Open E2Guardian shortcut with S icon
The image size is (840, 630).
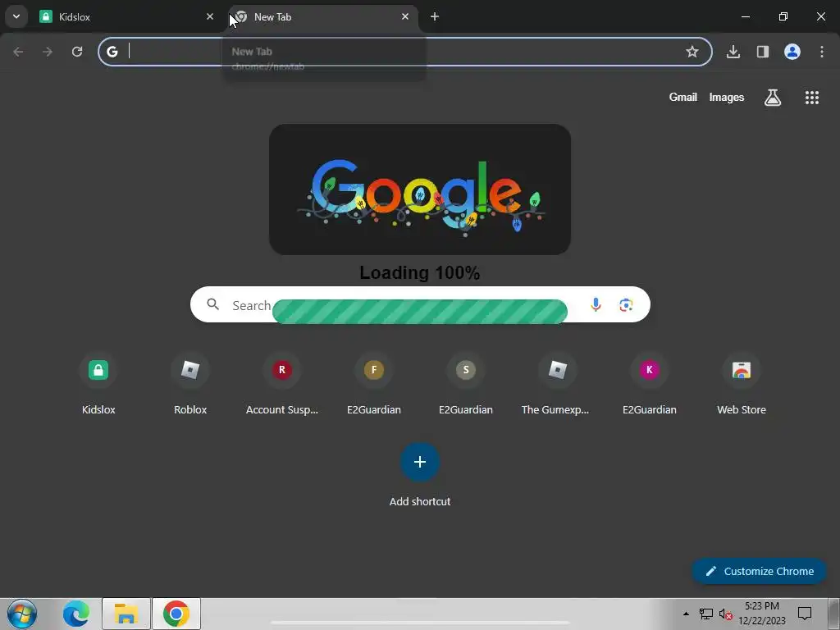tap(466, 384)
